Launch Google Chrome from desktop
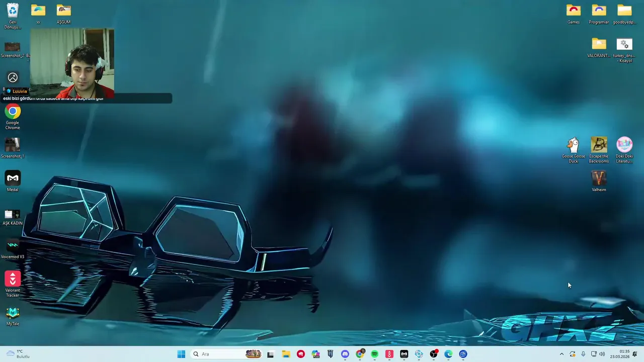The width and height of the screenshot is (644, 362). coord(13,117)
